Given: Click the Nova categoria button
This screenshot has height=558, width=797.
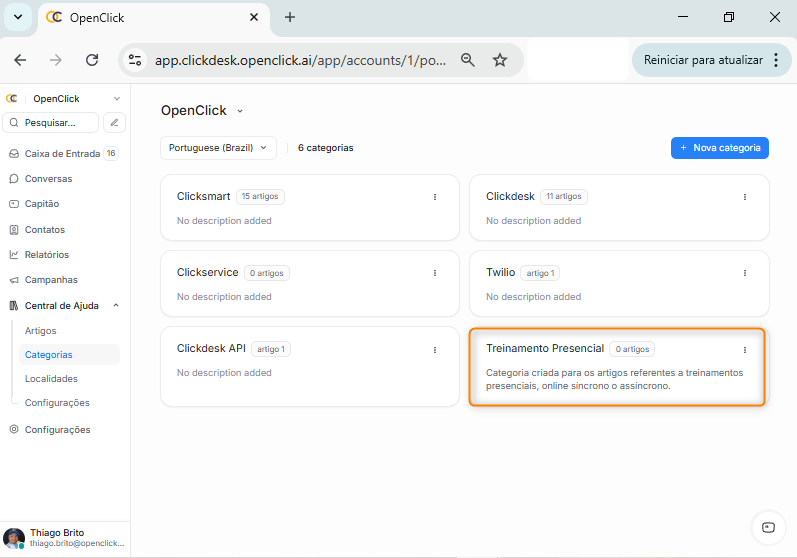Looking at the screenshot, I should (x=719, y=148).
